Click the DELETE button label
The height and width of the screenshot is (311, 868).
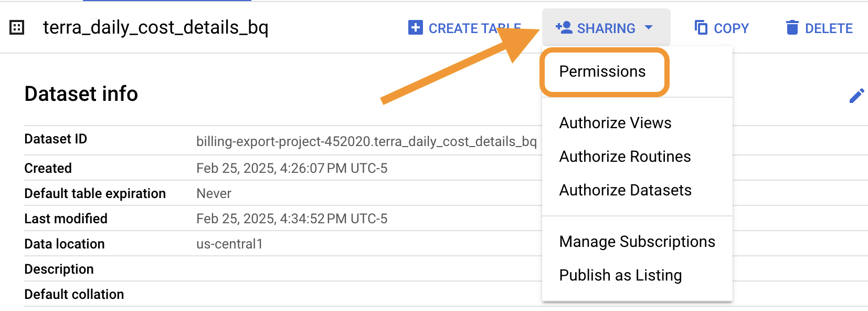point(829,28)
